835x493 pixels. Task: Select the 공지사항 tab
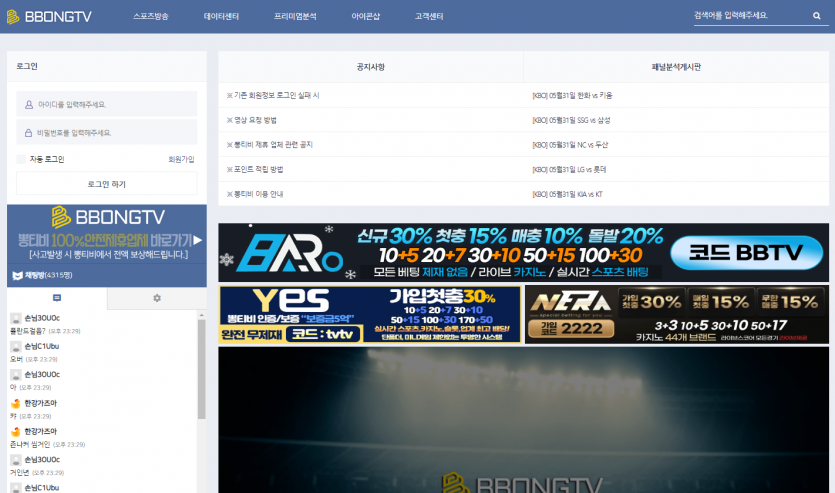(x=371, y=67)
